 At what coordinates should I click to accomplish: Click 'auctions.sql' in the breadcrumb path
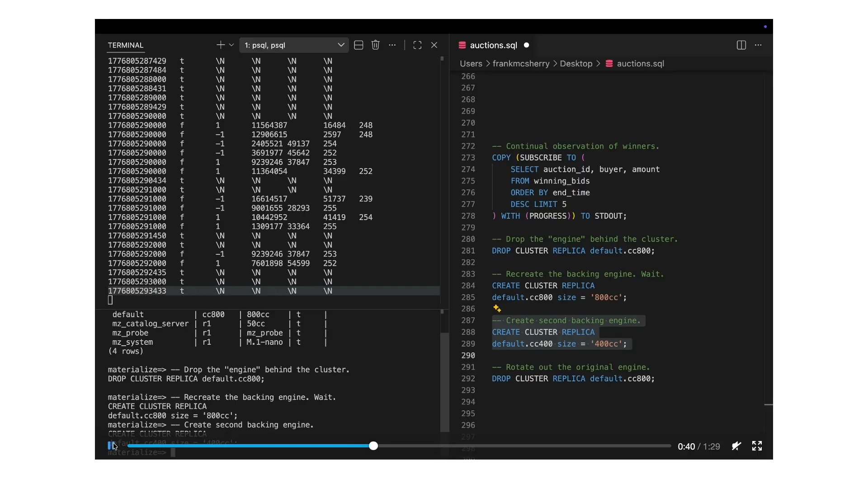[640, 64]
